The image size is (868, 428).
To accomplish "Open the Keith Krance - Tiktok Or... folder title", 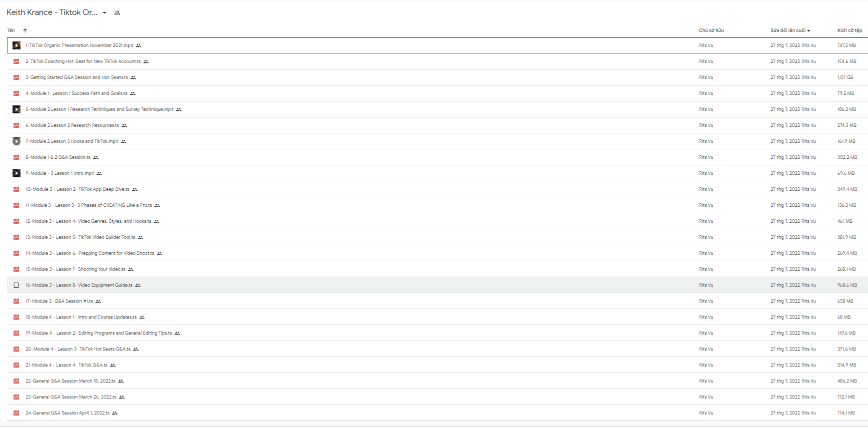I will coord(52,12).
